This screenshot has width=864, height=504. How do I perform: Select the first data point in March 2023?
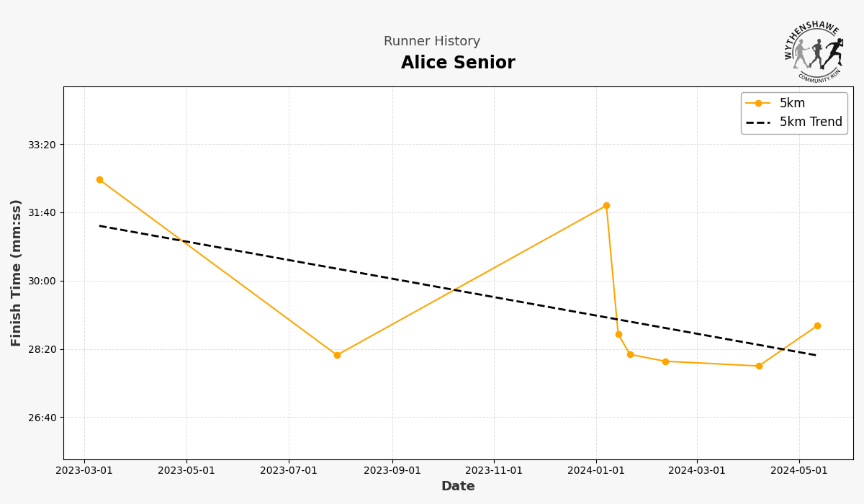99,180
